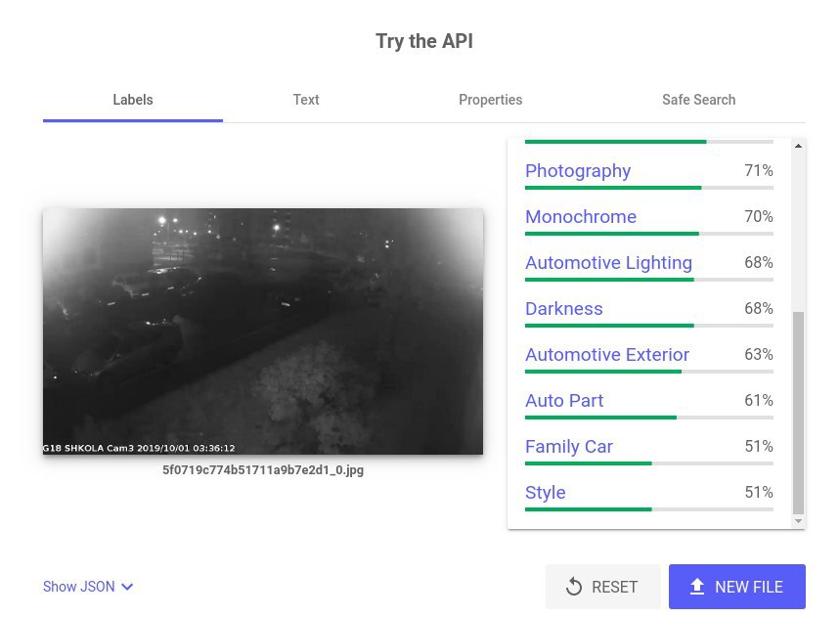Click the file name 5f0719c774b51711a9b7e2d1_0.jpg
This screenshot has height=617, width=840.
(x=263, y=470)
